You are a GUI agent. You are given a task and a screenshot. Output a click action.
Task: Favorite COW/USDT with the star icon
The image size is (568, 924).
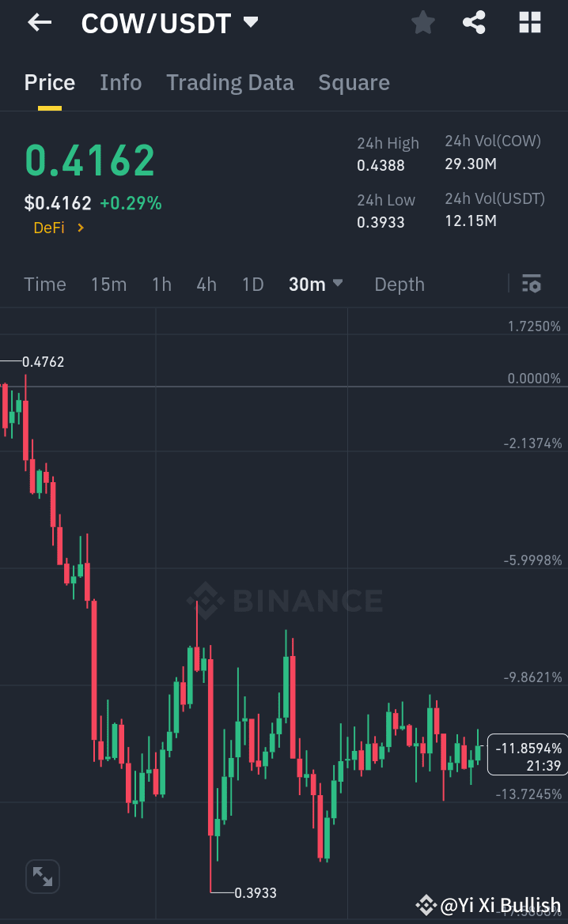pos(422,22)
